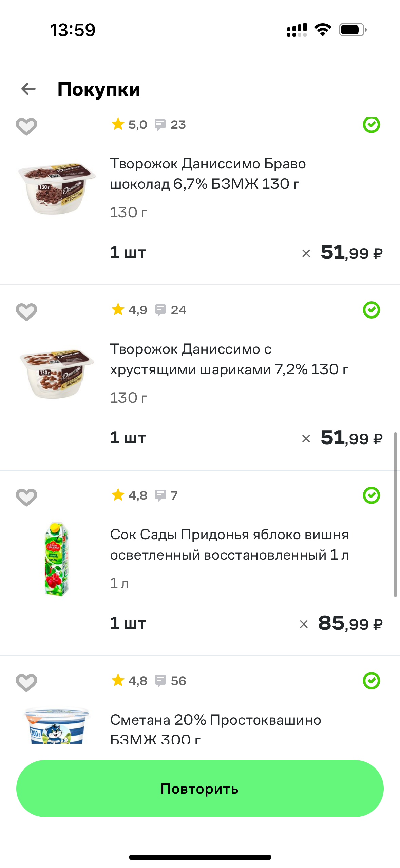The height and width of the screenshot is (868, 400).
Task: Click the vertical scrollbar on the right edge
Action: click(x=395, y=514)
